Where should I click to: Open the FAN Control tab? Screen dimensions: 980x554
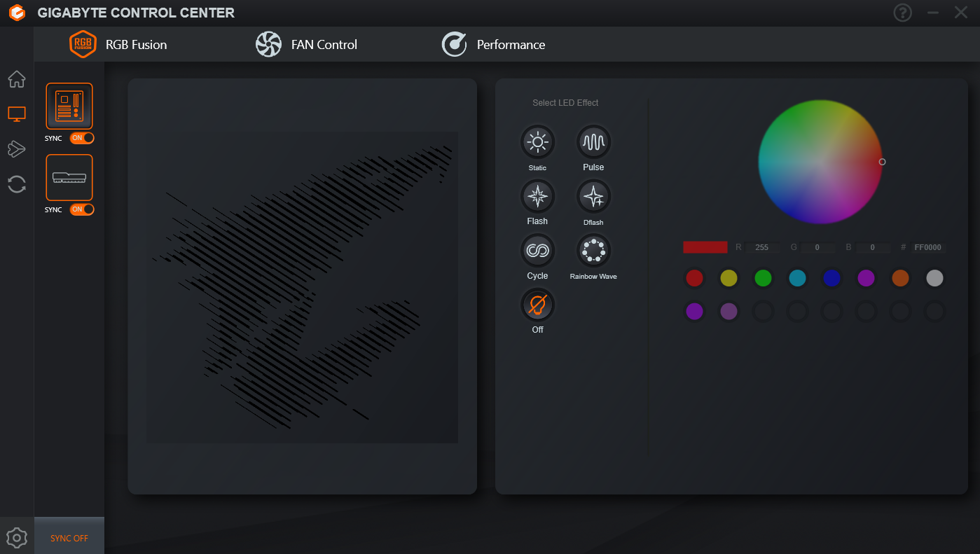pos(306,44)
